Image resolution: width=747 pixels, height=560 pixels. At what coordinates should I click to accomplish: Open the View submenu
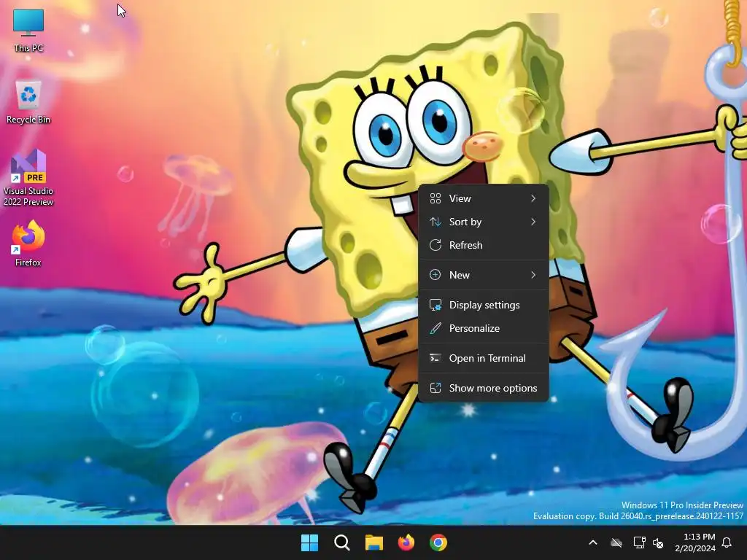(484, 198)
